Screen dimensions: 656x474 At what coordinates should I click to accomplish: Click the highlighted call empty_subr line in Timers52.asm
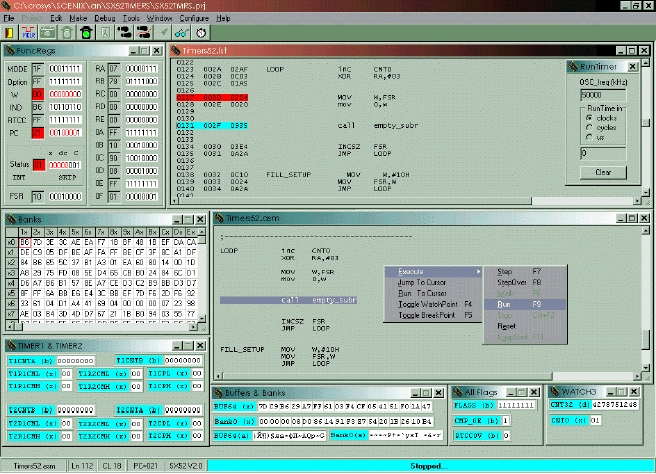pyautogui.click(x=288, y=300)
